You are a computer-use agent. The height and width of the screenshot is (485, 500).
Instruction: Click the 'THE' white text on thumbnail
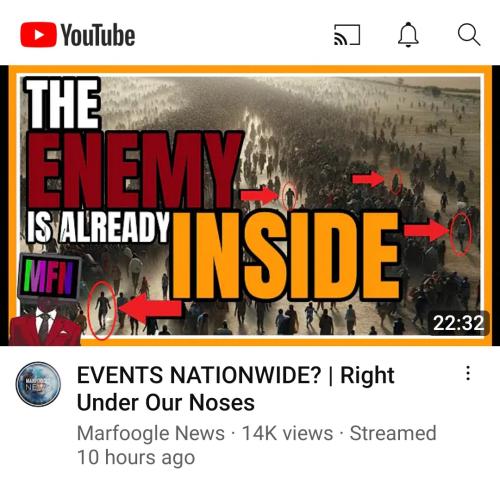63,103
